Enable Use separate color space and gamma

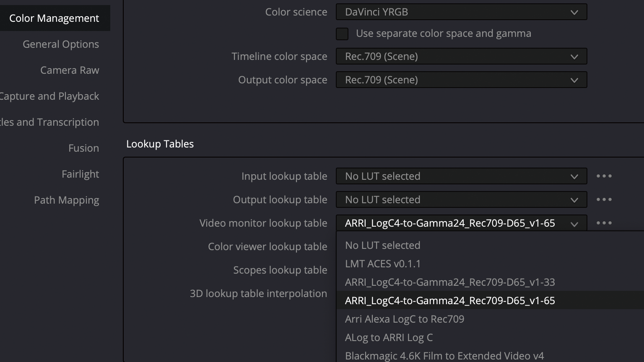(342, 34)
